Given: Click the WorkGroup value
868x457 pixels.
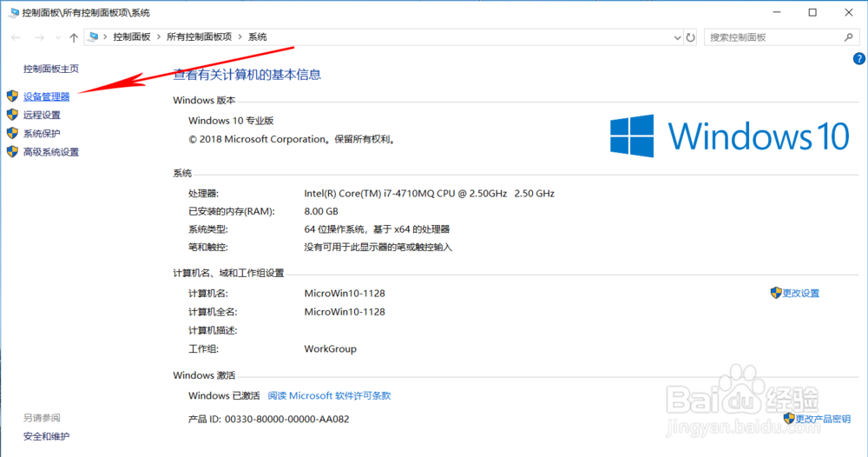Looking at the screenshot, I should point(330,349).
